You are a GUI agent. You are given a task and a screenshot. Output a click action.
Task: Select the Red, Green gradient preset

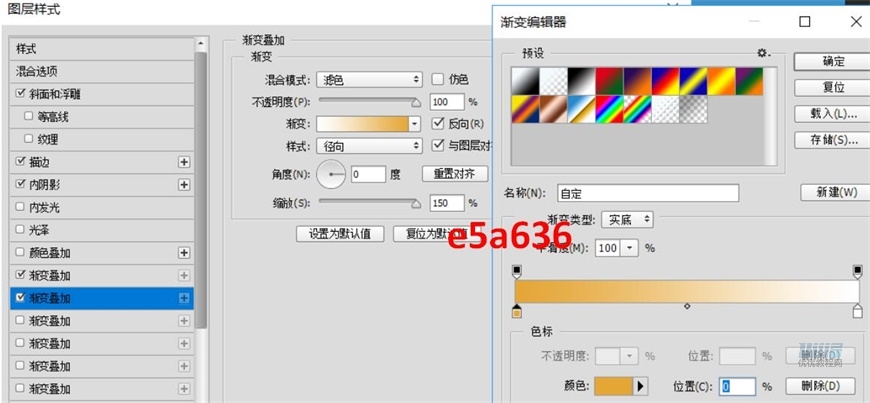[x=609, y=81]
